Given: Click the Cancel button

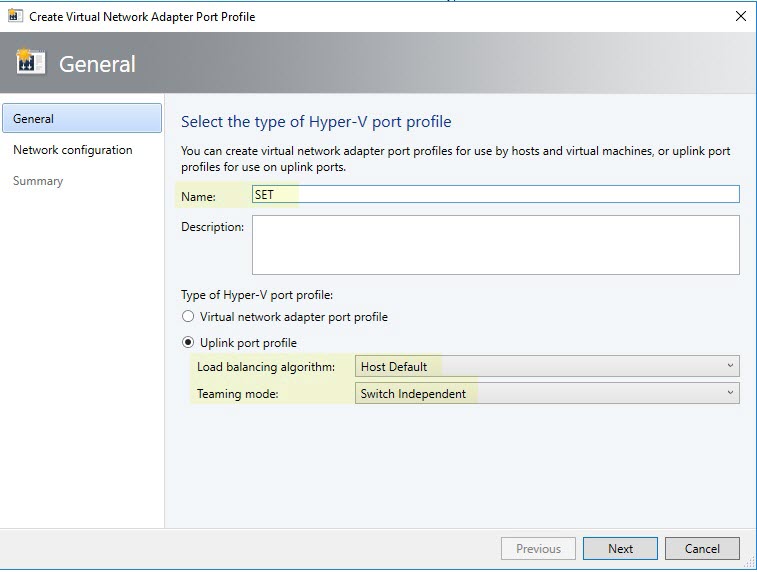Looking at the screenshot, I should coord(702,549).
